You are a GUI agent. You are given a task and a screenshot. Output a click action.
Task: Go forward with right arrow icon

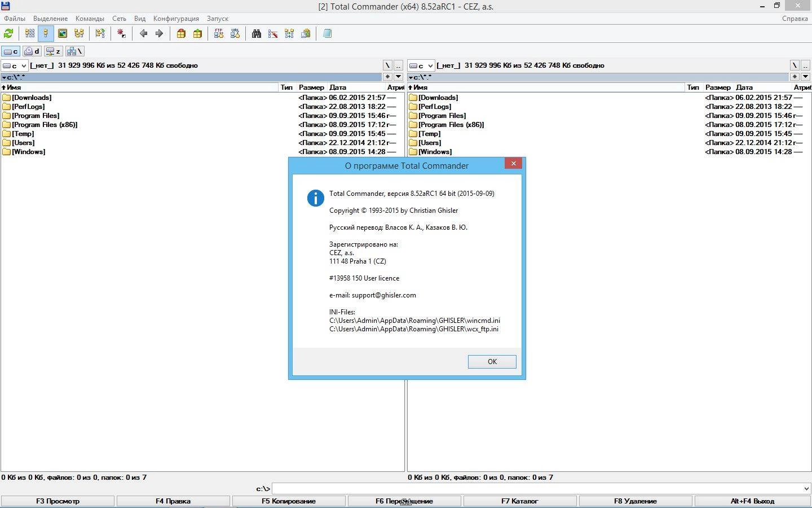click(160, 34)
